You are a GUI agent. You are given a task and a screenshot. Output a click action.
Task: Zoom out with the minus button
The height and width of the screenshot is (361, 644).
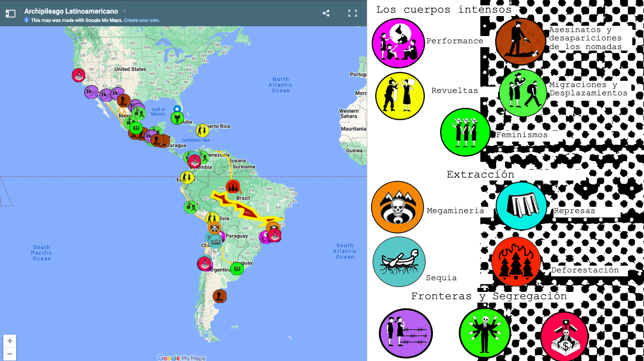[x=10, y=354]
